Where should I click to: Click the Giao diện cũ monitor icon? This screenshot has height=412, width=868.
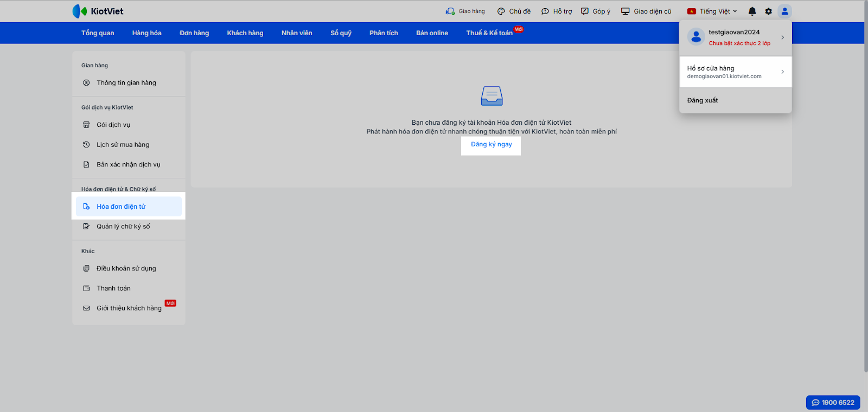point(626,11)
